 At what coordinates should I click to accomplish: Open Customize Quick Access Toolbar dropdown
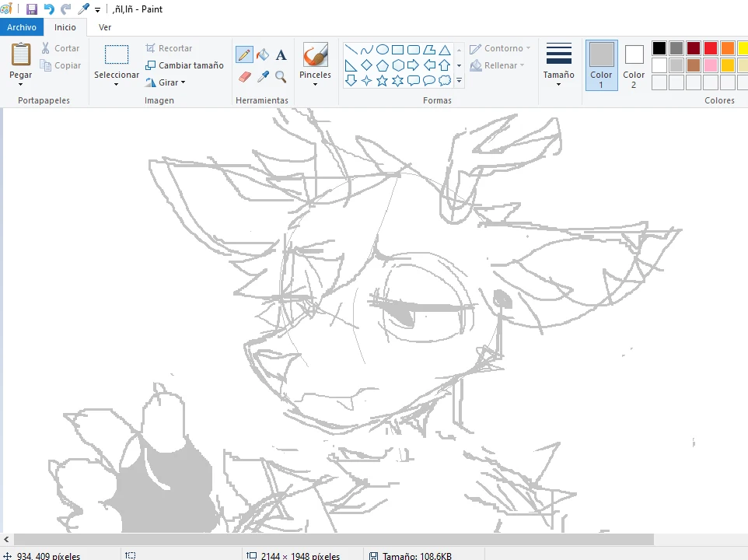tap(97, 9)
